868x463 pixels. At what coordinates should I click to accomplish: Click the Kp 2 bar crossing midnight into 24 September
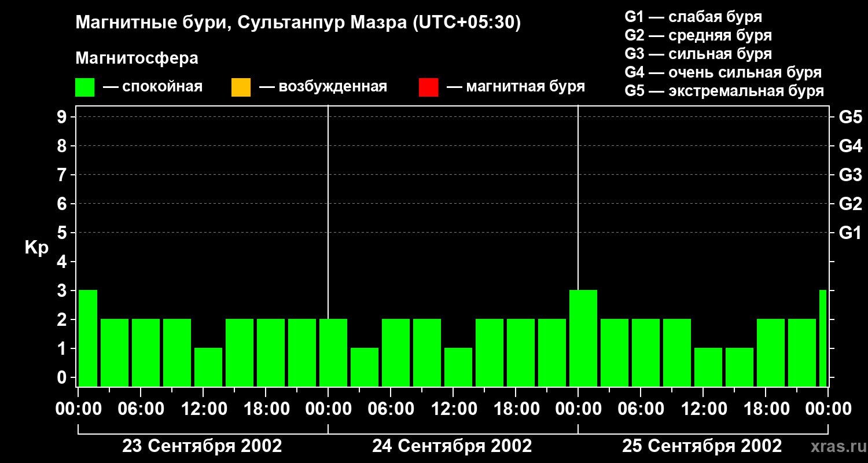(x=333, y=352)
